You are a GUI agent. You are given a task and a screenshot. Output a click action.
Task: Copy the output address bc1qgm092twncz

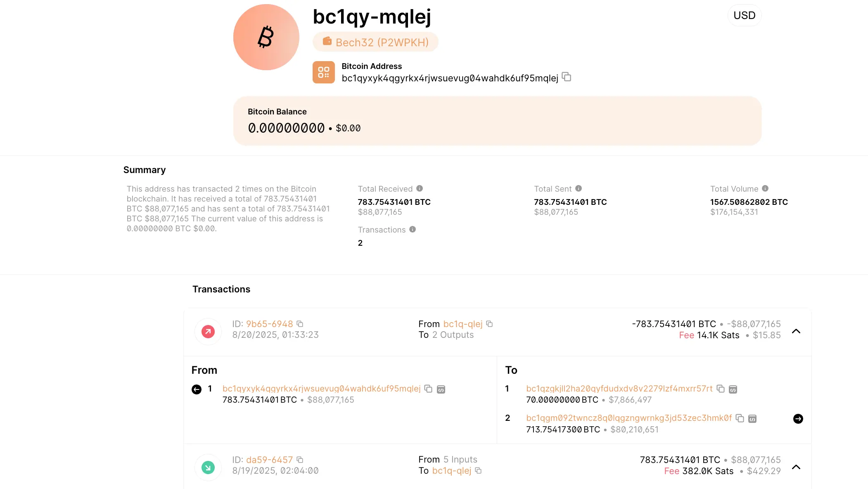point(740,418)
